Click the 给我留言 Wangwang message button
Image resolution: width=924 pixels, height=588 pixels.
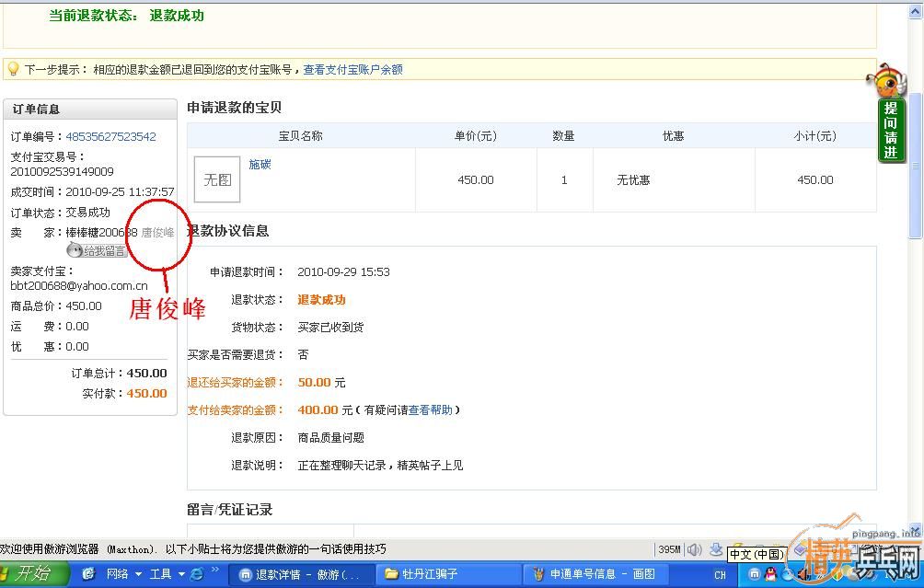coord(97,250)
